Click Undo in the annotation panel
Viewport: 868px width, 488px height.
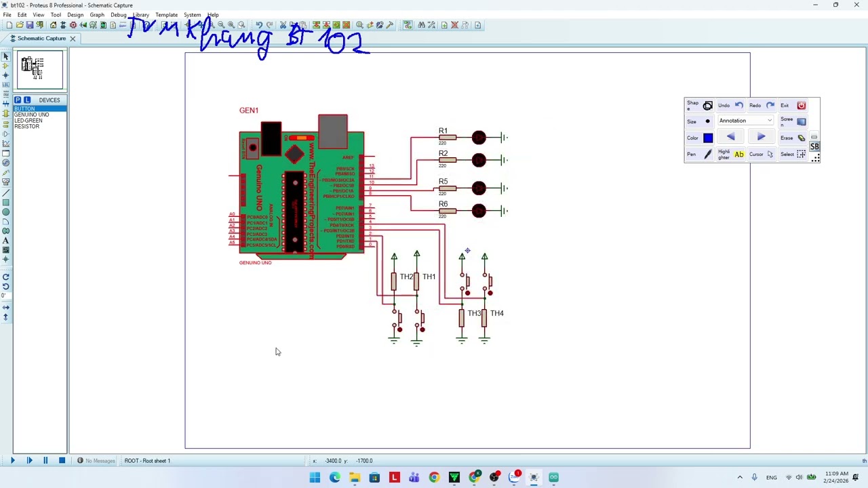pyautogui.click(x=730, y=106)
